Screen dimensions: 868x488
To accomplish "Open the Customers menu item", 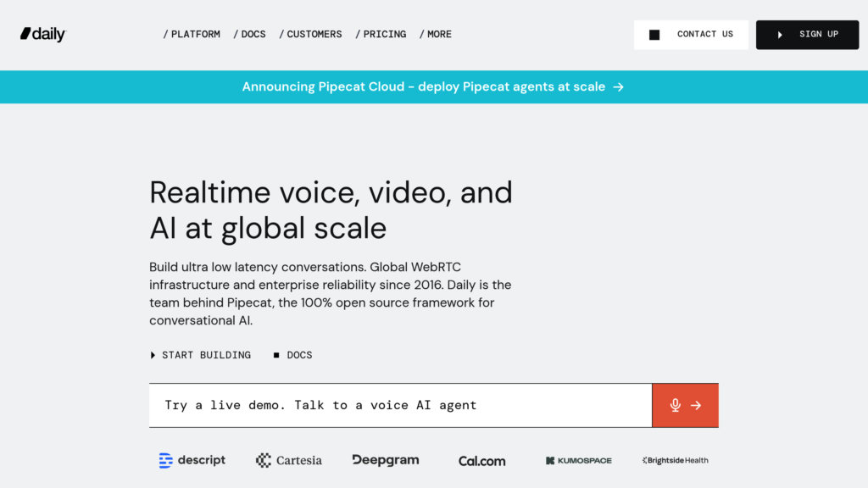I will coord(311,35).
